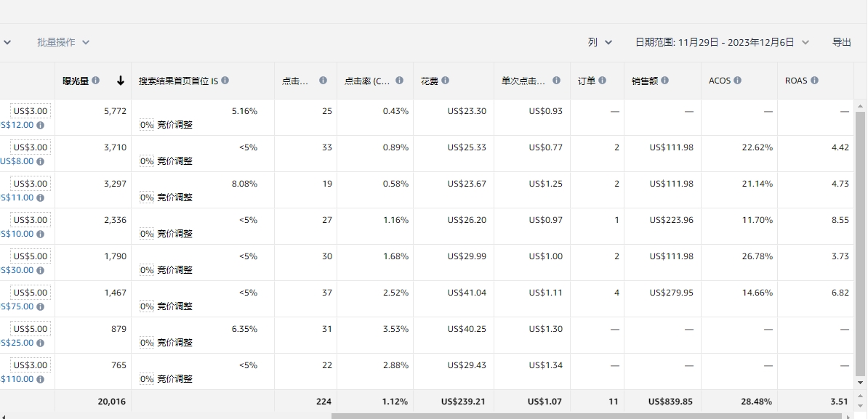Screen dimensions: 868x419
Task: Click S$75.00 suggested bid link
Action: pos(17,306)
